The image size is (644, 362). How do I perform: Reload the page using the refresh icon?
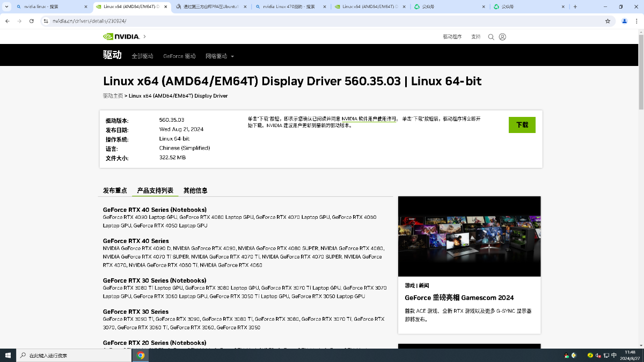32,21
